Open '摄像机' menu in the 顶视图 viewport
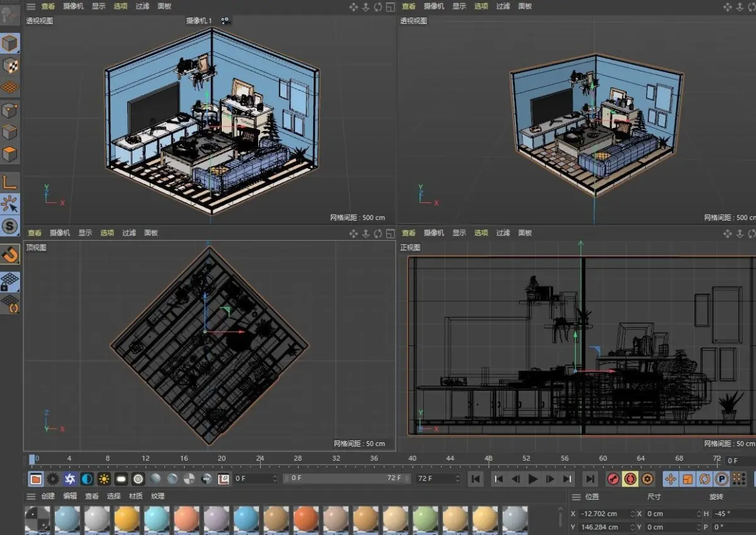Viewport: 756px width, 535px height. 60,233
